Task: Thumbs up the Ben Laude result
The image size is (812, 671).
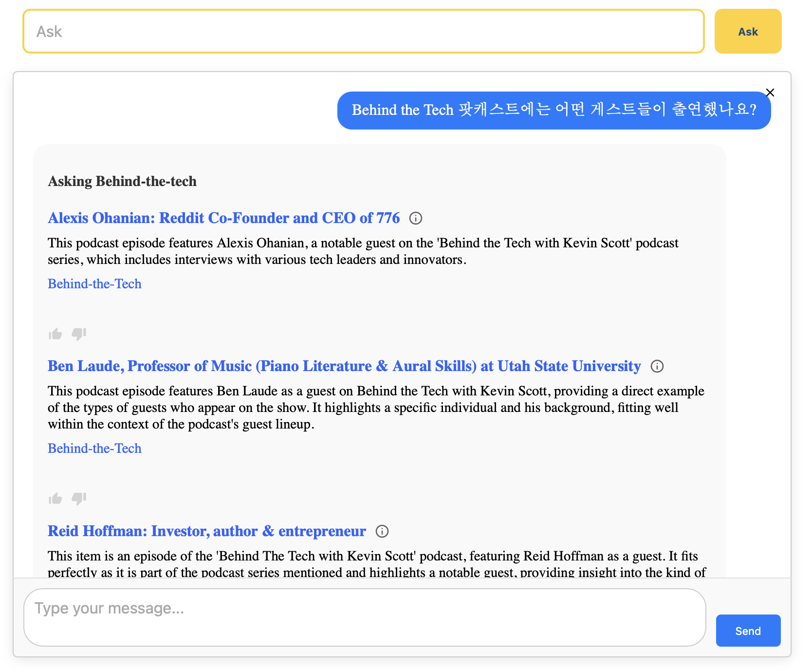Action: (55, 498)
